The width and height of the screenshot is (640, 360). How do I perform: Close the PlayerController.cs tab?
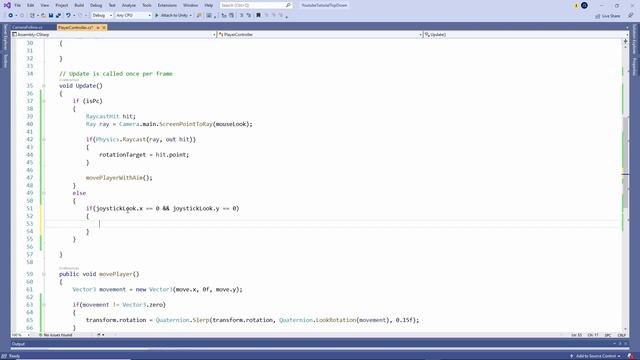click(104, 27)
